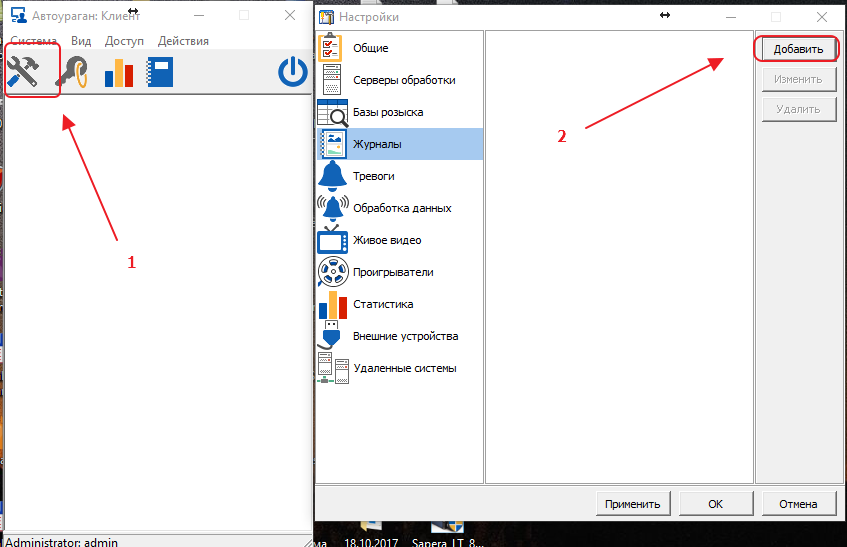Click the blue notebook journal toolbar icon
The width and height of the screenshot is (847, 547).
160,72
